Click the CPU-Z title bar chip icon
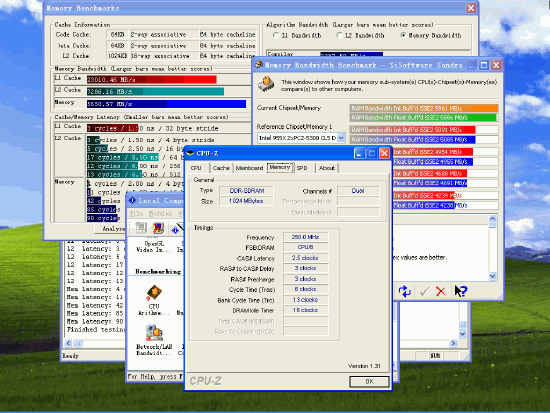550x413 pixels. [190, 153]
